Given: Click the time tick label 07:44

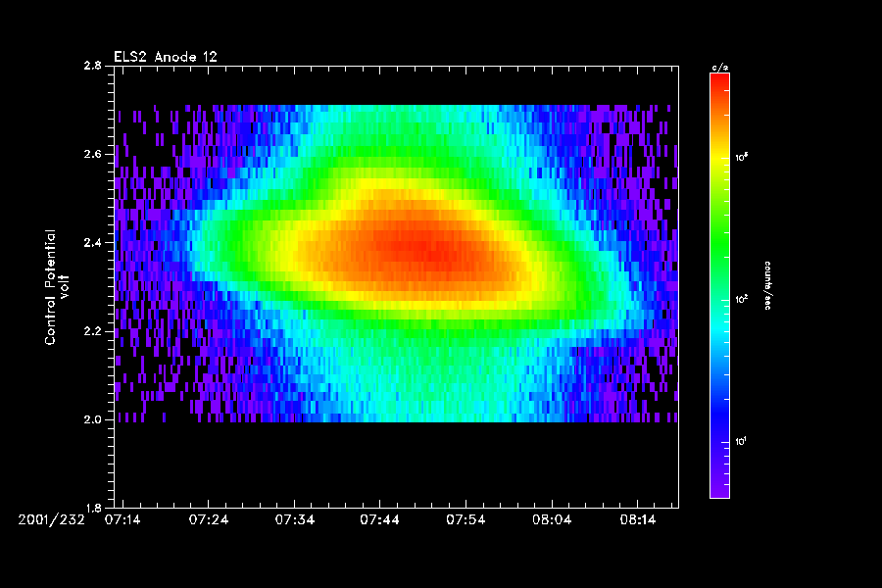Looking at the screenshot, I should click(x=379, y=520).
